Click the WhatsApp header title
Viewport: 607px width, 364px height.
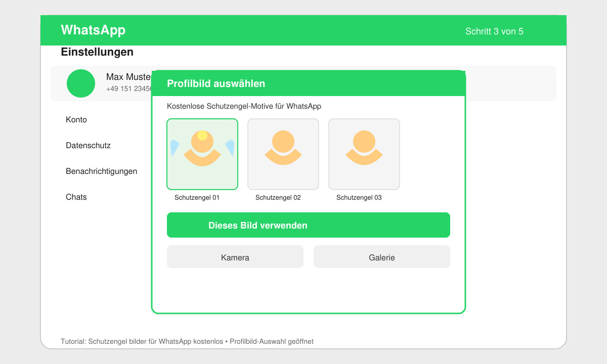click(x=93, y=30)
